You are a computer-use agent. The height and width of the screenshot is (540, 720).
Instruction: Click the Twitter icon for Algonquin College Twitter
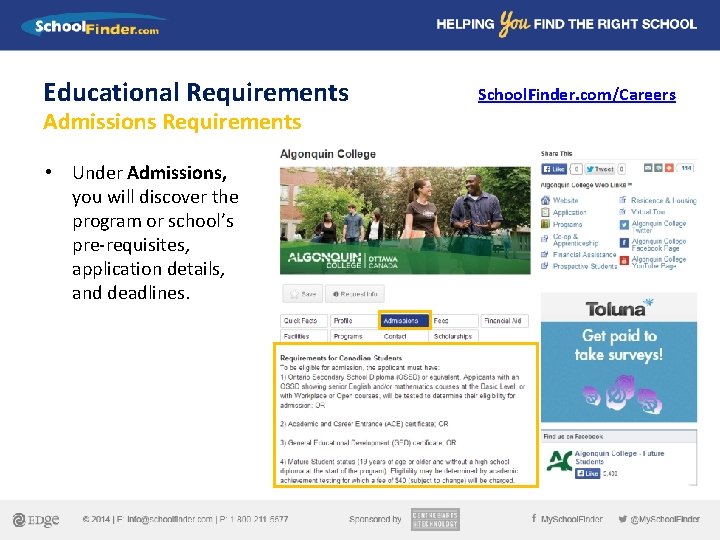tap(624, 225)
